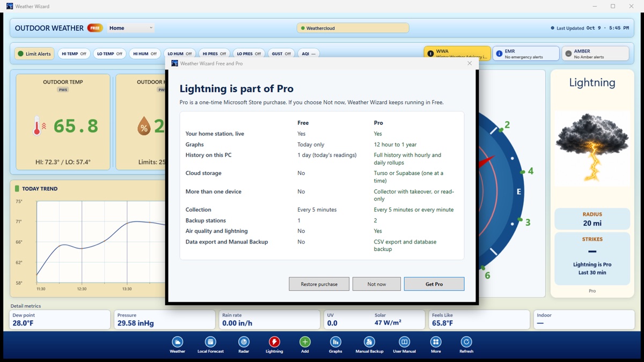The width and height of the screenshot is (644, 362).
Task: Click the compass E direction label
Action: pyautogui.click(x=518, y=191)
